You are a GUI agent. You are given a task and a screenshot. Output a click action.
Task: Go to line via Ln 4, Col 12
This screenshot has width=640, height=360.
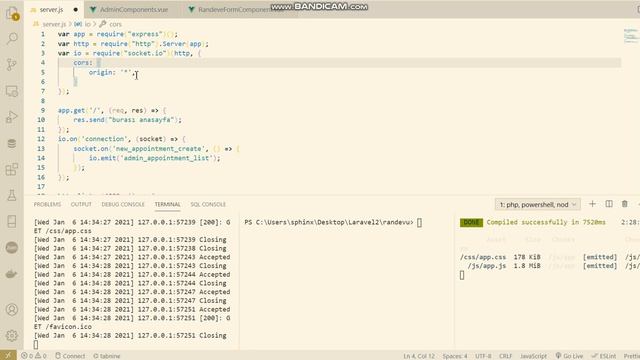tap(419, 356)
